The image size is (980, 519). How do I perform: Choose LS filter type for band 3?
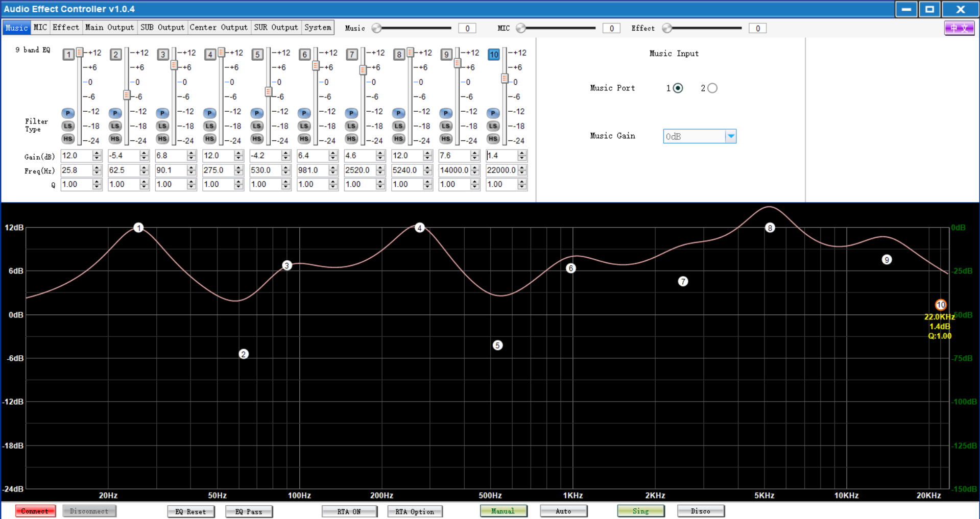click(162, 126)
